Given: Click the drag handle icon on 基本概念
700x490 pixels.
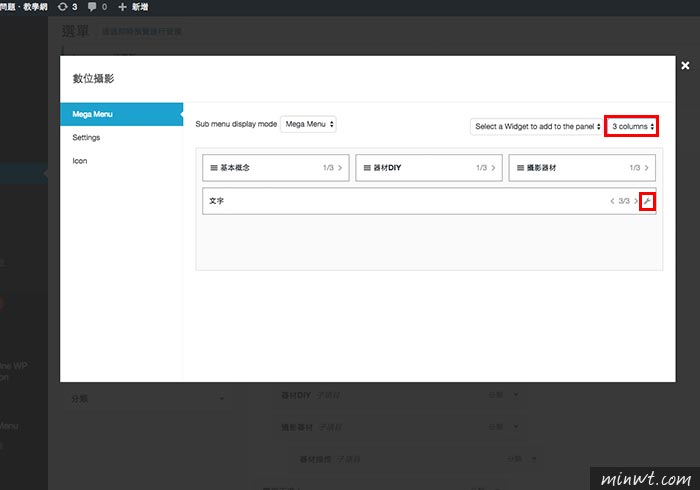Looking at the screenshot, I should (x=214, y=168).
